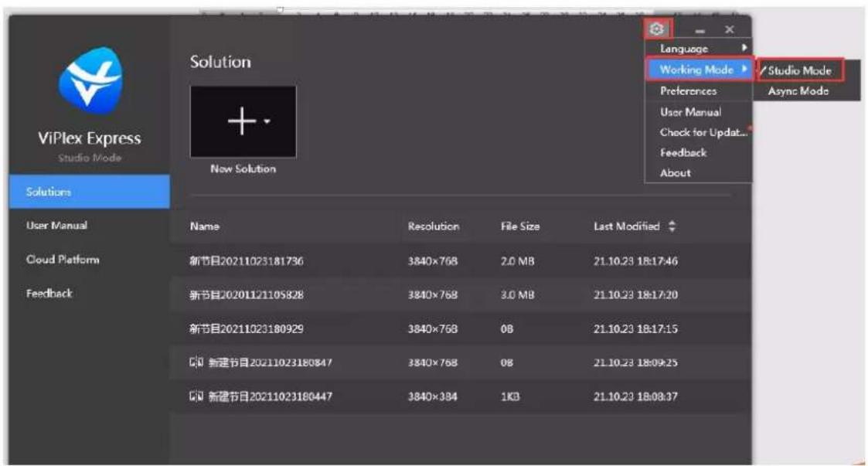
Task: Open the Working Mode submenu
Action: [x=699, y=70]
